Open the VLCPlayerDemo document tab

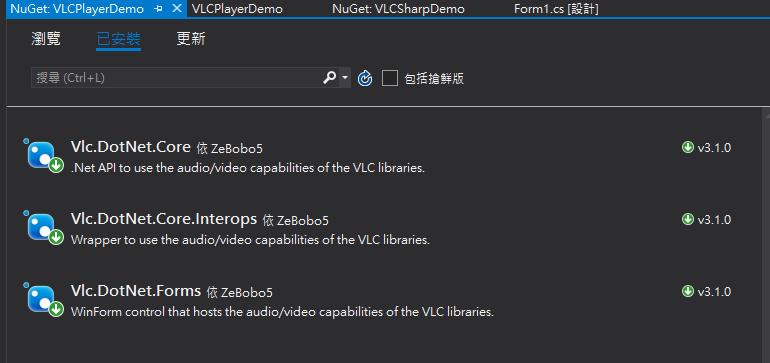coord(237,9)
